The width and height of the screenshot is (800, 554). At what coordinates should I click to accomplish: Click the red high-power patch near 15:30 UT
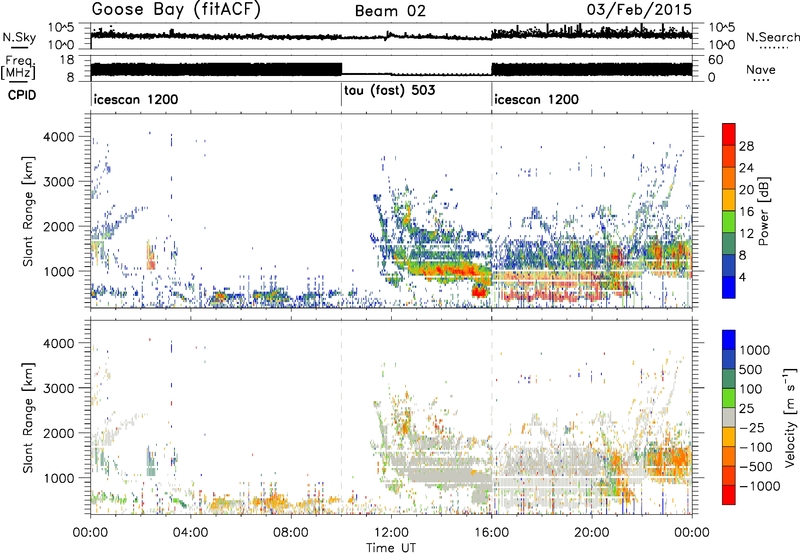(480, 292)
